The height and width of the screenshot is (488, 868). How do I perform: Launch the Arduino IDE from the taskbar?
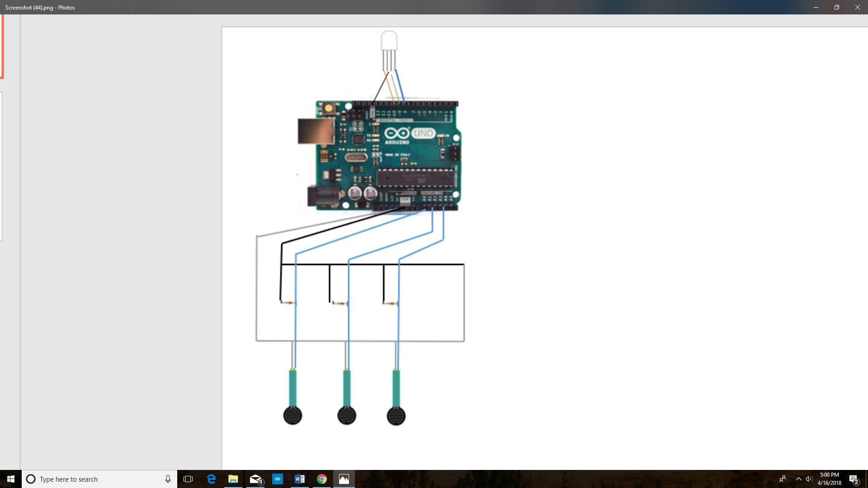[x=278, y=479]
